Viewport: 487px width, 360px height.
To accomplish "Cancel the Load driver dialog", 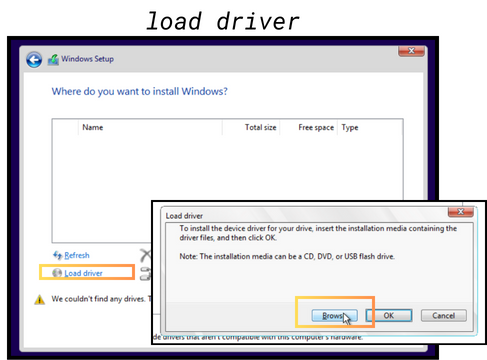I will [x=444, y=316].
